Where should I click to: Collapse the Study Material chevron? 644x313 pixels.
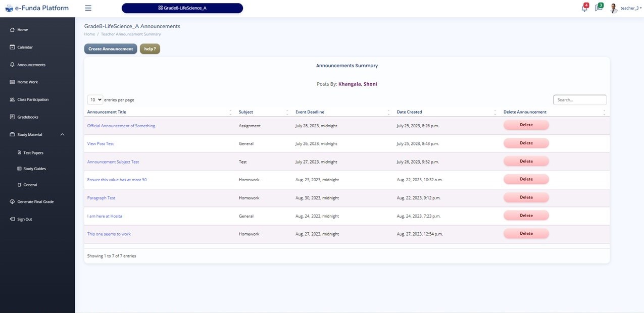click(62, 134)
